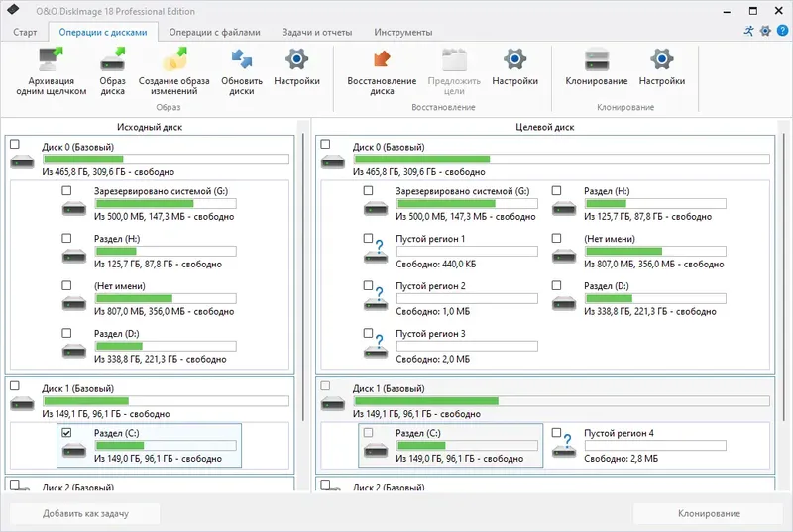Click source Раздел (C:) drive icon
Image resolution: width=793 pixels, height=532 pixels.
coord(74,449)
